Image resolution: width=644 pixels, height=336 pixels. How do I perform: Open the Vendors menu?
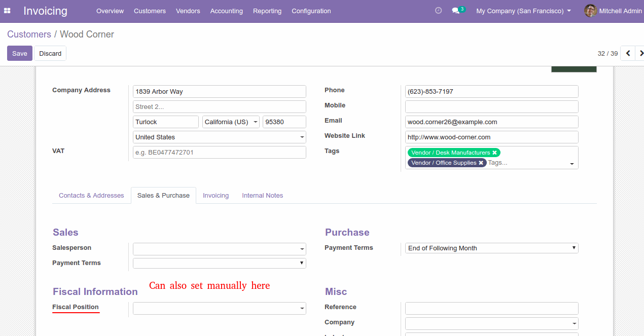point(188,11)
